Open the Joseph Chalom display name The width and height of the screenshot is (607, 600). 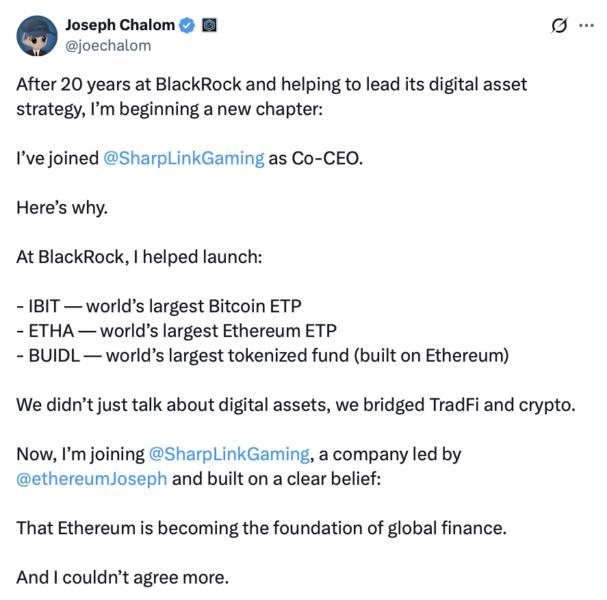point(119,25)
